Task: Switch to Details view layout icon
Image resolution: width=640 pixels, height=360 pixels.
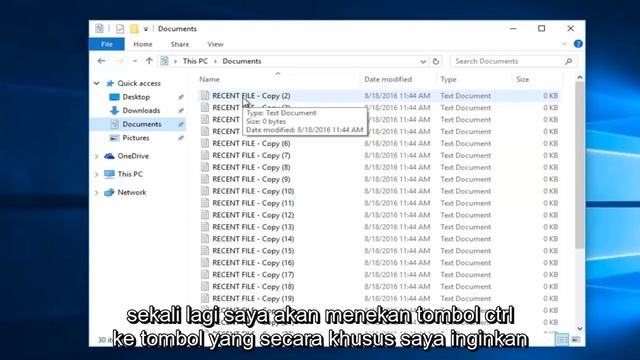Action: point(562,339)
